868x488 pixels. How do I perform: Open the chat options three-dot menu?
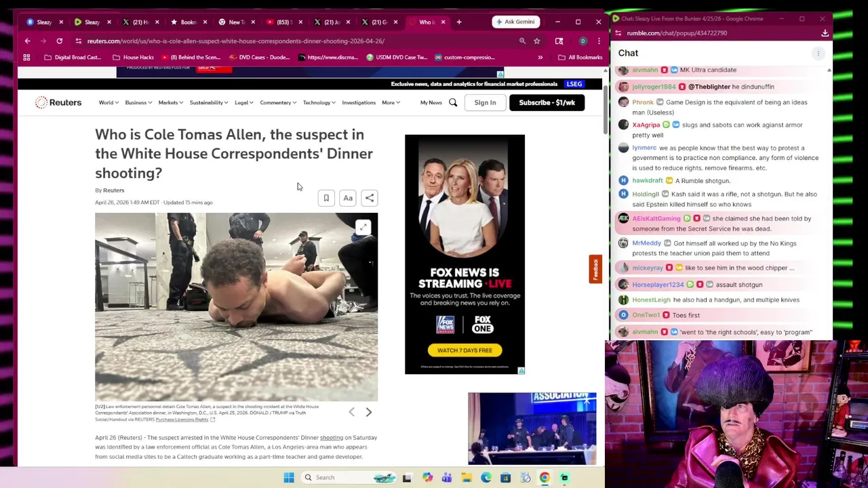818,53
